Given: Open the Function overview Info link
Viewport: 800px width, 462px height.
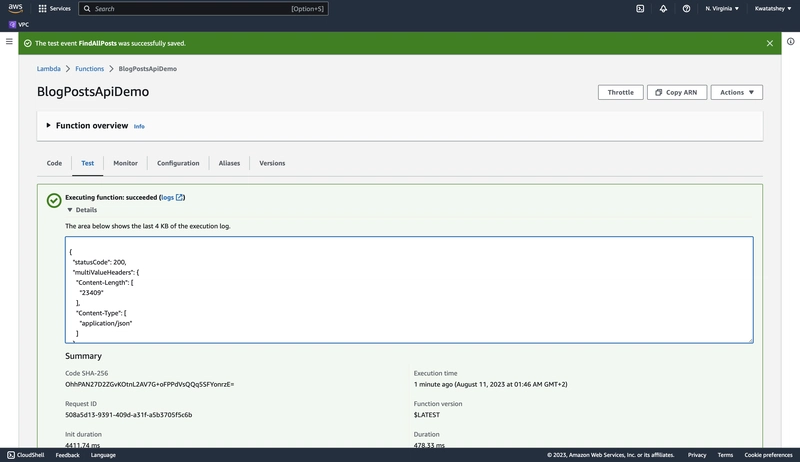Looking at the screenshot, I should coord(139,126).
